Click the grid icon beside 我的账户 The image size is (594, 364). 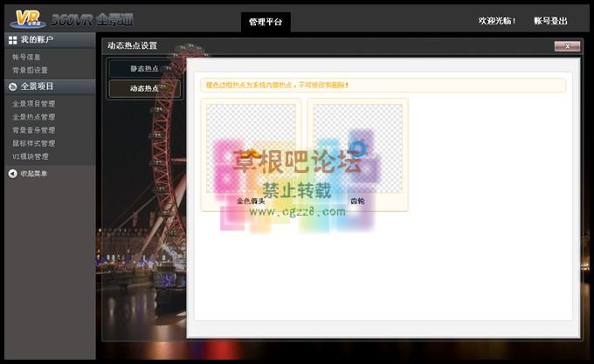click(12, 40)
